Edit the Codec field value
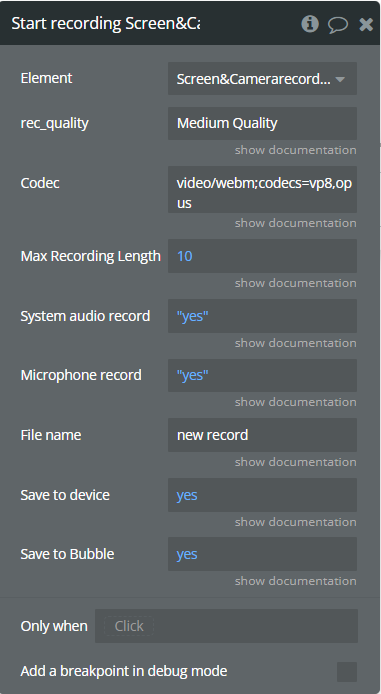This screenshot has height=694, width=381. (262, 189)
